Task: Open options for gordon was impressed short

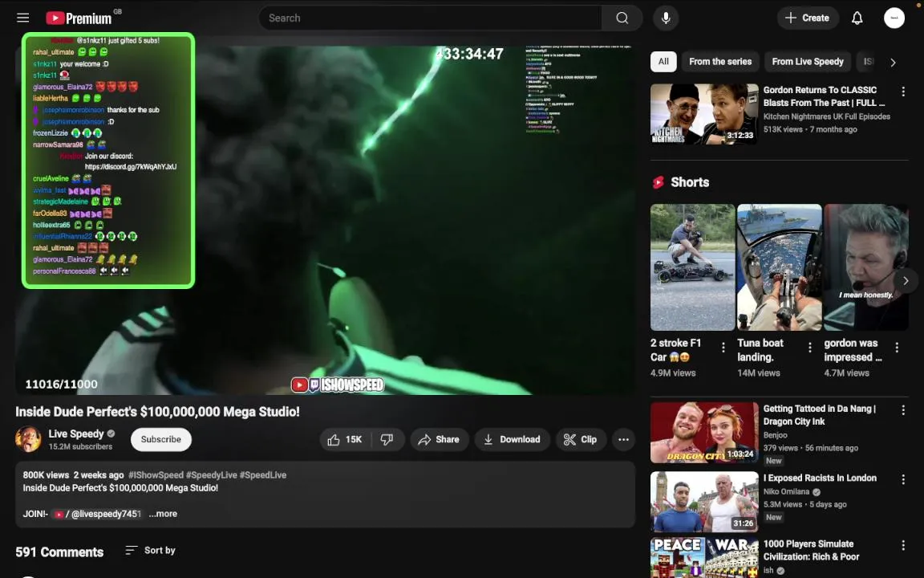Action: 896,348
